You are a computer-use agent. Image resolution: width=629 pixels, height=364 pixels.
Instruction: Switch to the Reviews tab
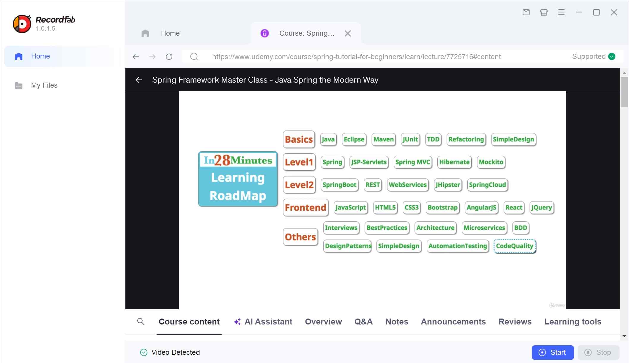tap(515, 322)
